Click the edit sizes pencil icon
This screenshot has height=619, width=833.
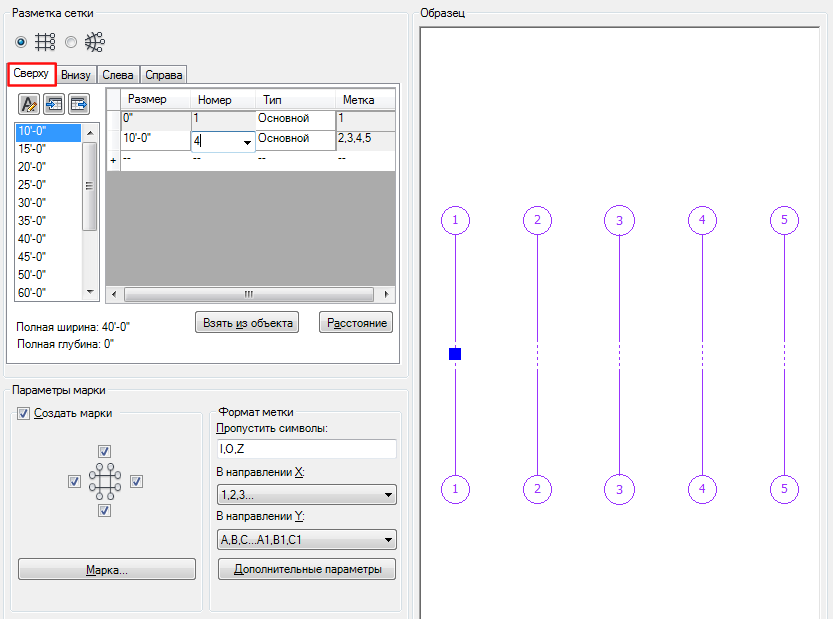pyautogui.click(x=29, y=104)
